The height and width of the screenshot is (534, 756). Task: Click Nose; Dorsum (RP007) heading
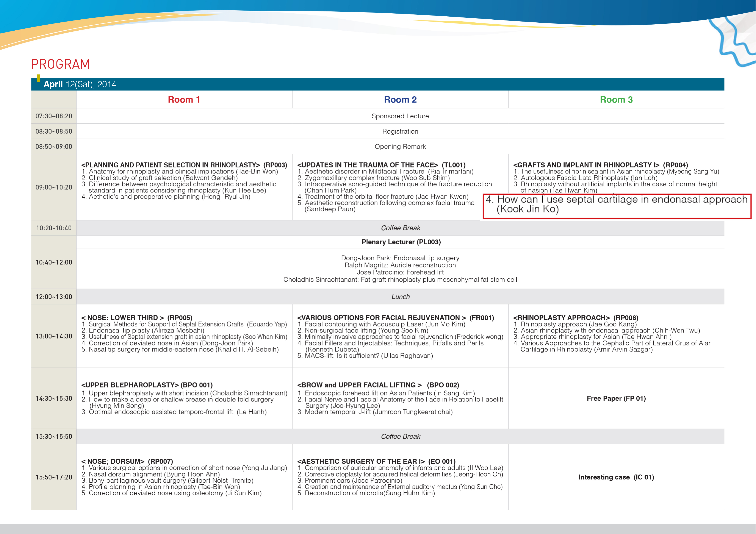coord(127,461)
